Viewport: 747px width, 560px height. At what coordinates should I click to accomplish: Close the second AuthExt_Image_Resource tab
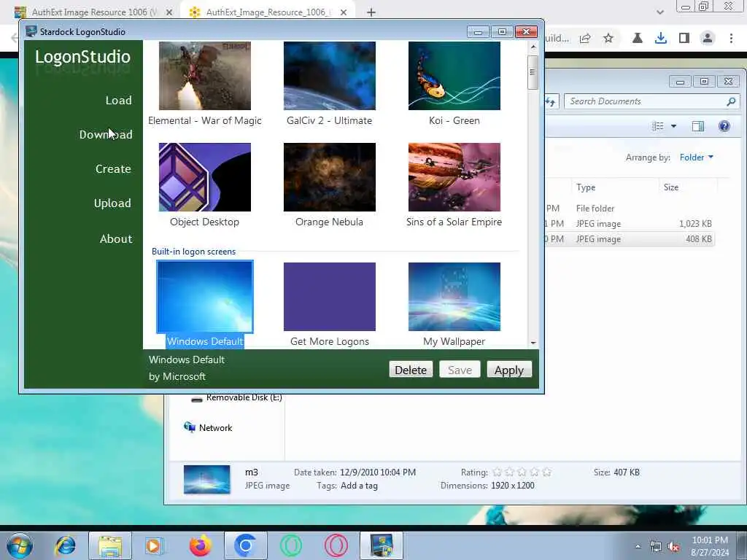(x=344, y=12)
